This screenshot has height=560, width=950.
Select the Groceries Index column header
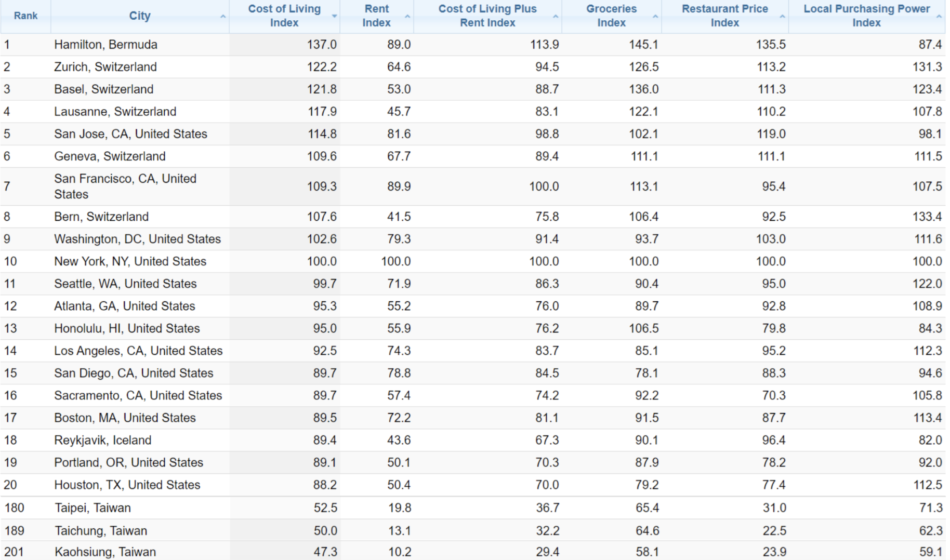(611, 16)
